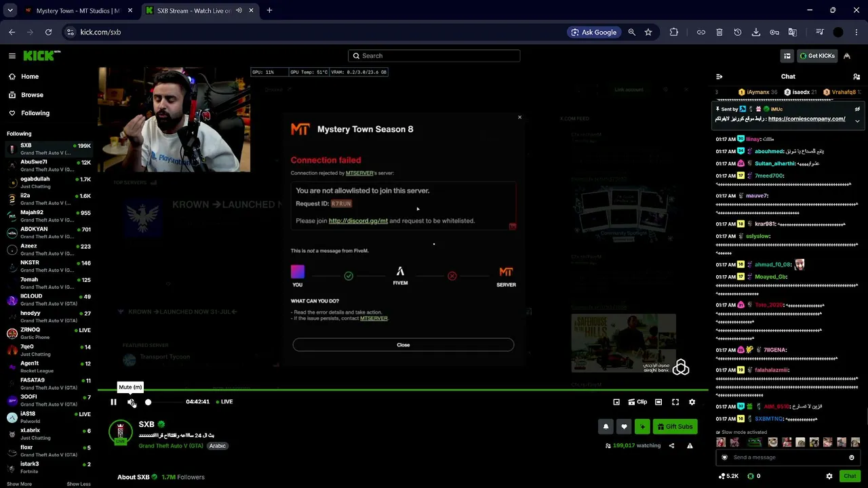Open the chat users list icon

tap(856, 77)
